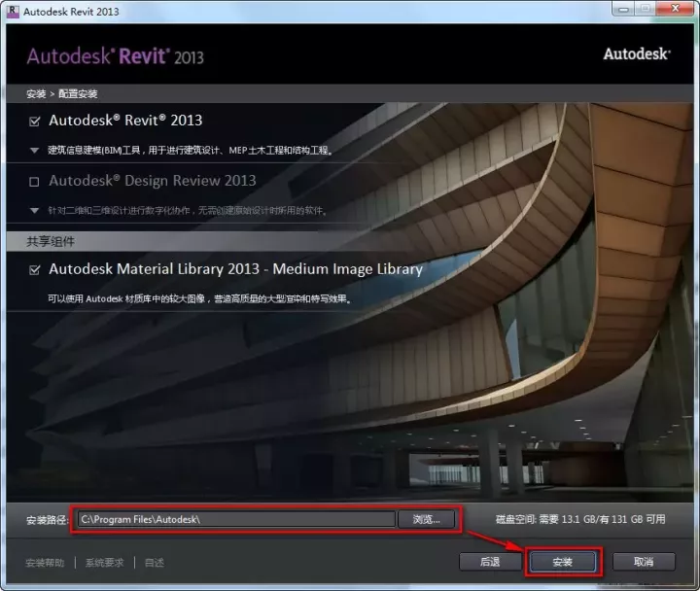Open the 安装帮助 help link
The width and height of the screenshot is (700, 591).
click(x=45, y=563)
